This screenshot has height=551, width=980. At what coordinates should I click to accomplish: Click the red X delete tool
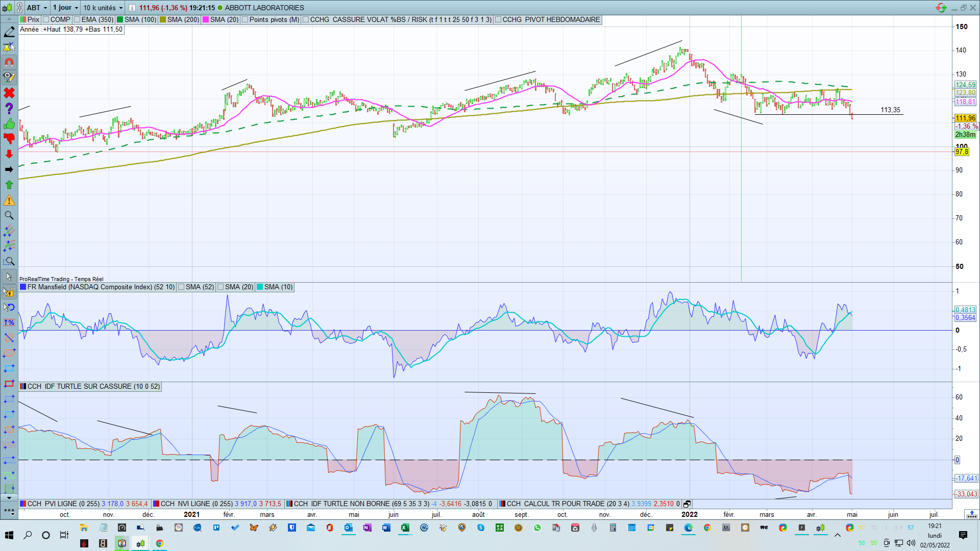(9, 93)
